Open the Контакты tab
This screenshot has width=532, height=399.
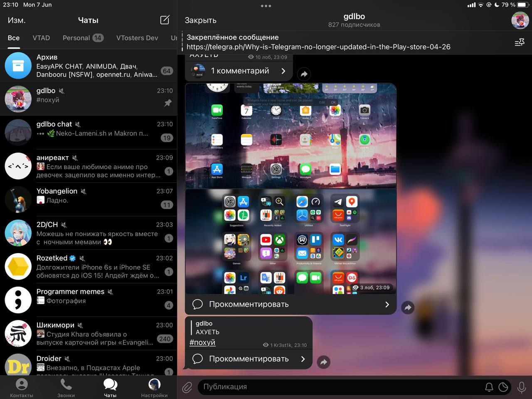[22, 388]
